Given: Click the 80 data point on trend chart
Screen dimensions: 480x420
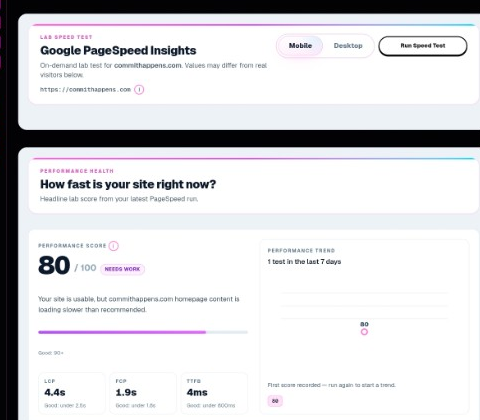Looking at the screenshot, I should pos(364,332).
